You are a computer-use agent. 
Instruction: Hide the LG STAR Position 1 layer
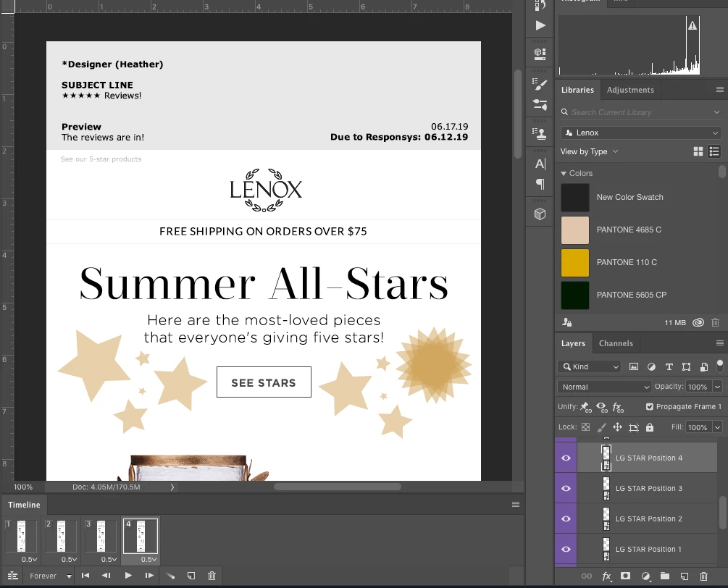point(566,549)
